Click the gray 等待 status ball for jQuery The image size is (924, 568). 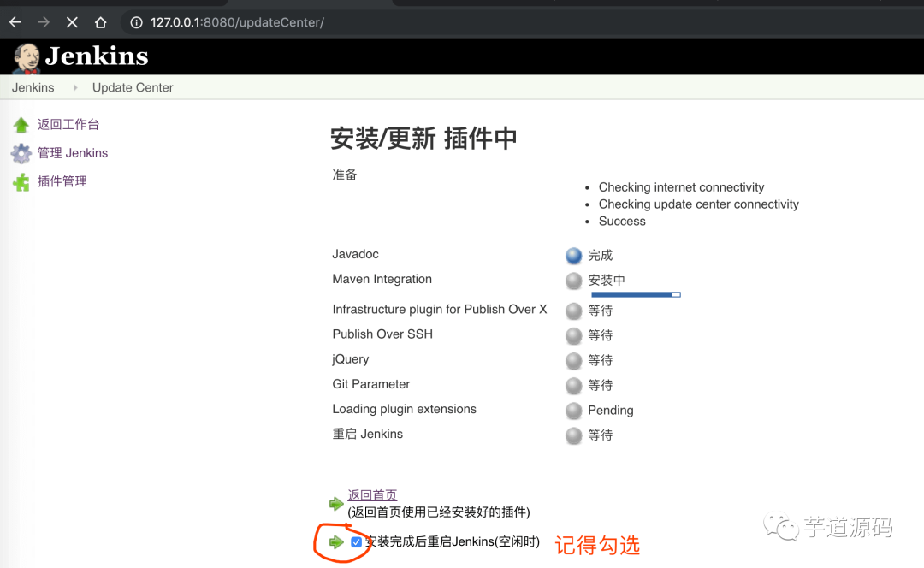(573, 360)
